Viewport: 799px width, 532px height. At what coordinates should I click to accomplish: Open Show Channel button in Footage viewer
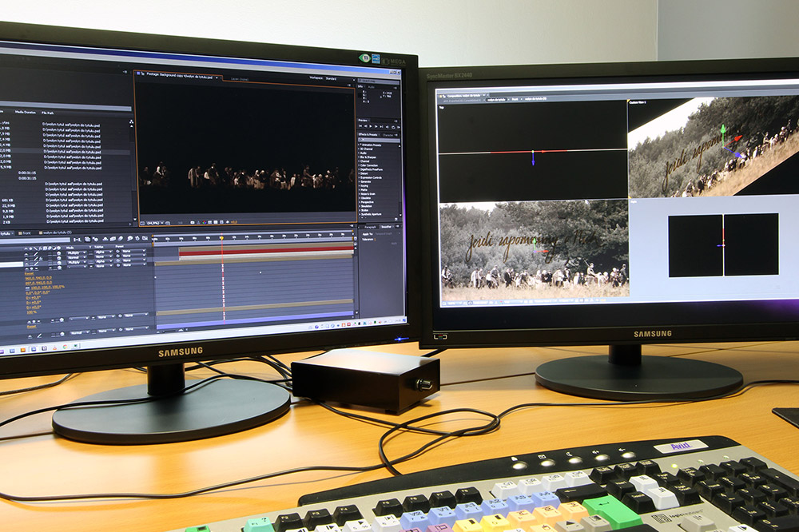204,223
